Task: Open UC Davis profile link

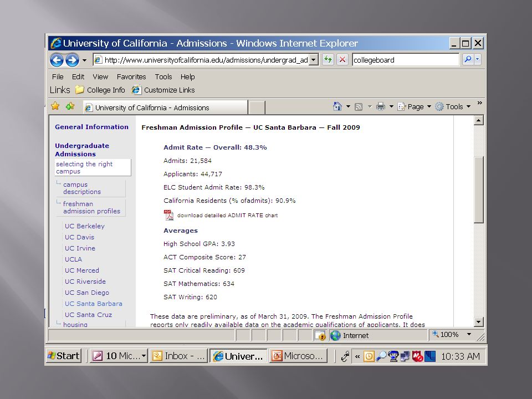Action: pos(79,237)
